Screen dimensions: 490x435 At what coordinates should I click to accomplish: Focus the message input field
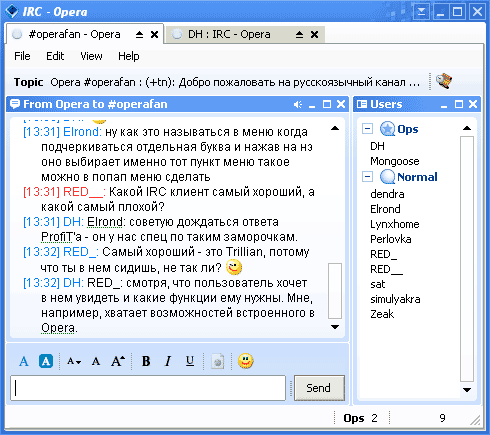pos(148,388)
